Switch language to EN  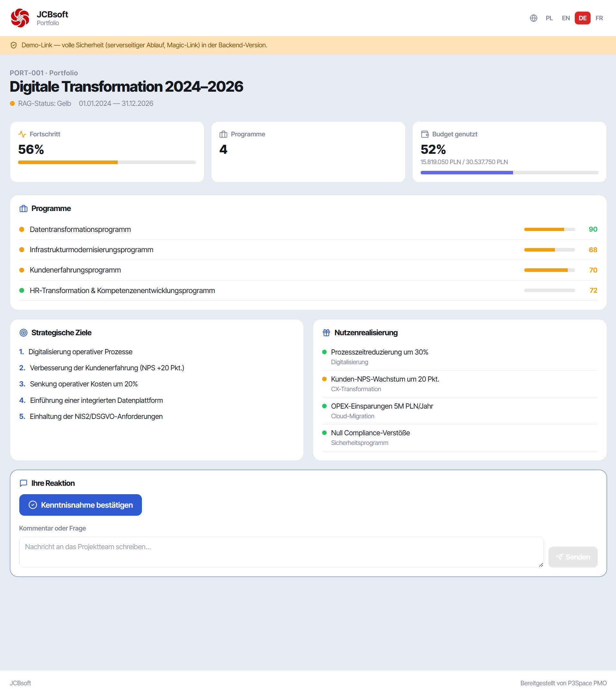coord(565,18)
